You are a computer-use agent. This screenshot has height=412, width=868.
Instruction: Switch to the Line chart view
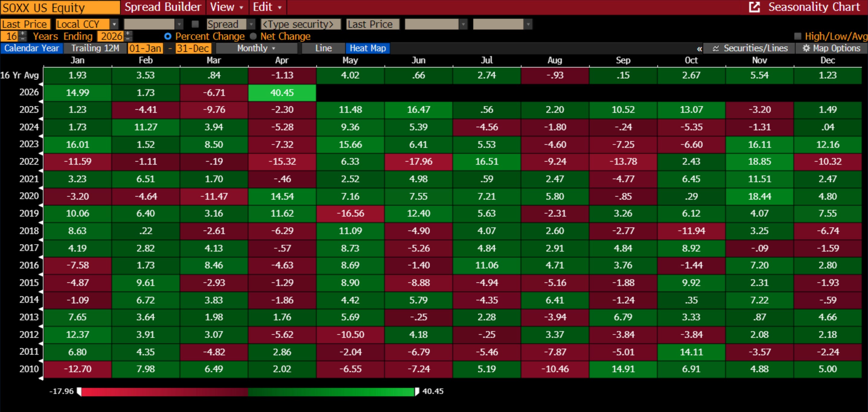[x=324, y=48]
